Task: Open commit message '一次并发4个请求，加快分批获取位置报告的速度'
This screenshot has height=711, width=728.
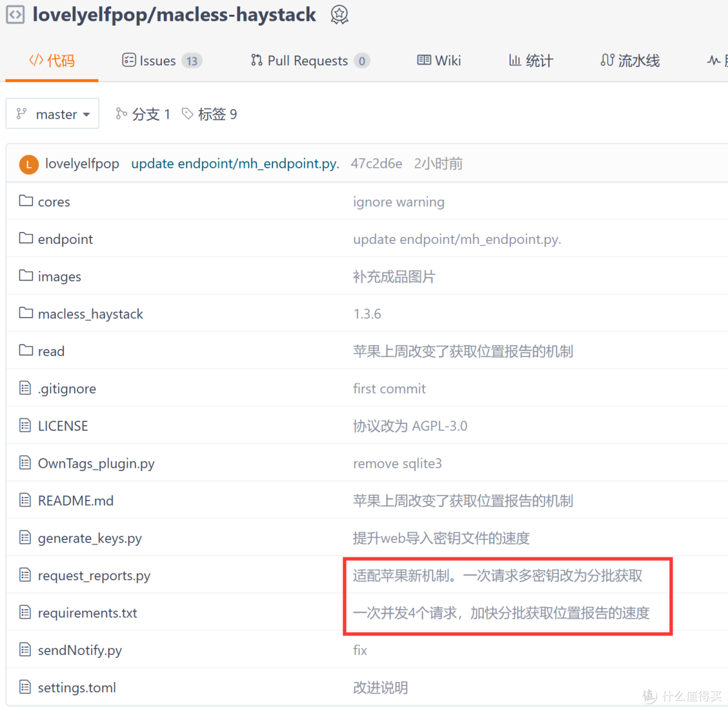Action: (x=501, y=613)
